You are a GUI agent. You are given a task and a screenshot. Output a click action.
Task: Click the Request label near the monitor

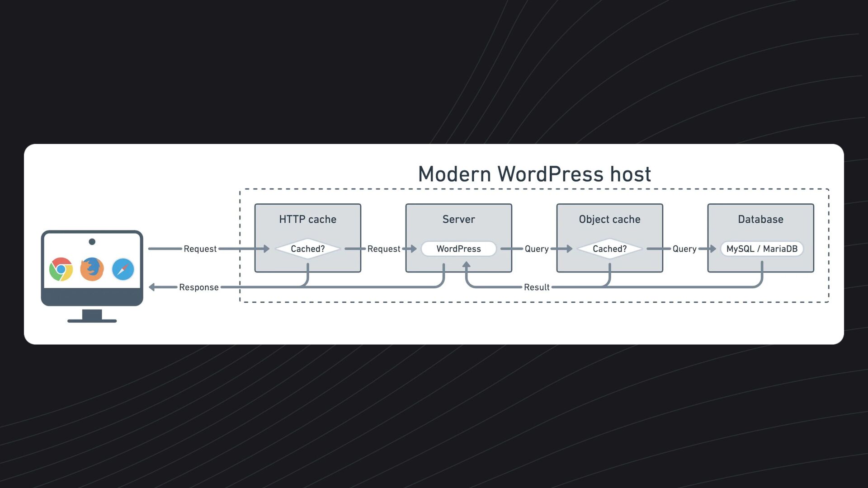tap(200, 249)
